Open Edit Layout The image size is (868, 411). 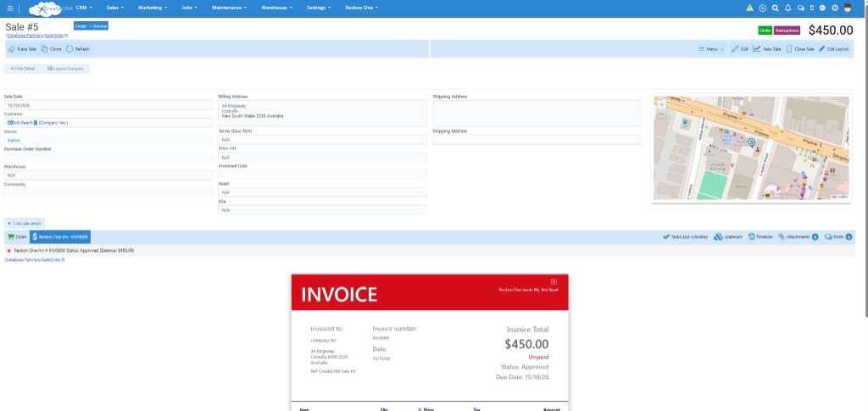[x=834, y=48]
